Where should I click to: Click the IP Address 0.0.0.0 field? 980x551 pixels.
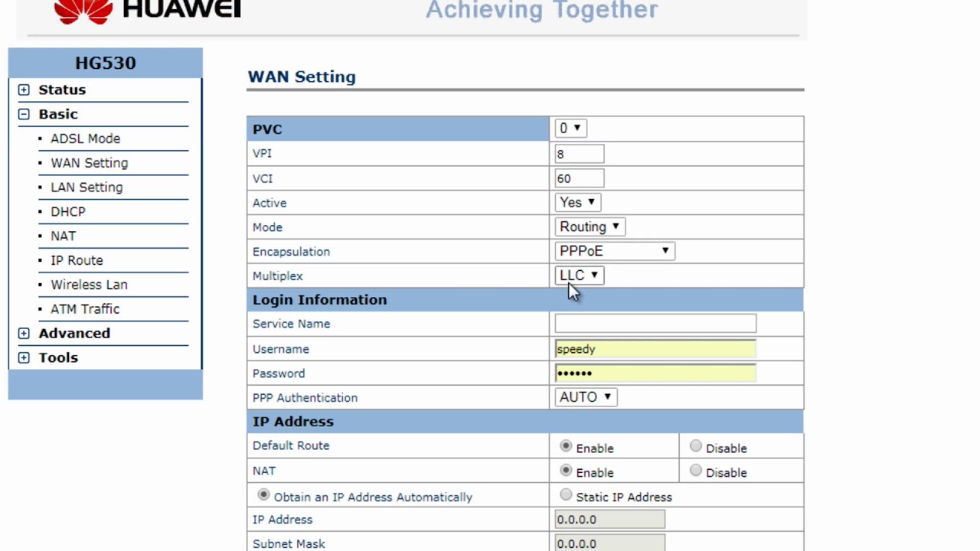[x=610, y=520]
